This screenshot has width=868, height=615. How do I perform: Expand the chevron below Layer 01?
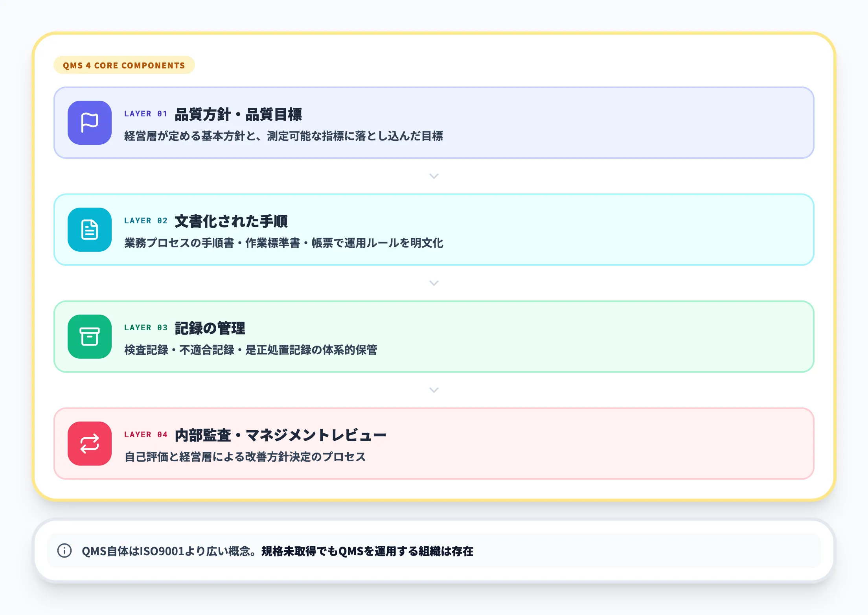click(434, 176)
